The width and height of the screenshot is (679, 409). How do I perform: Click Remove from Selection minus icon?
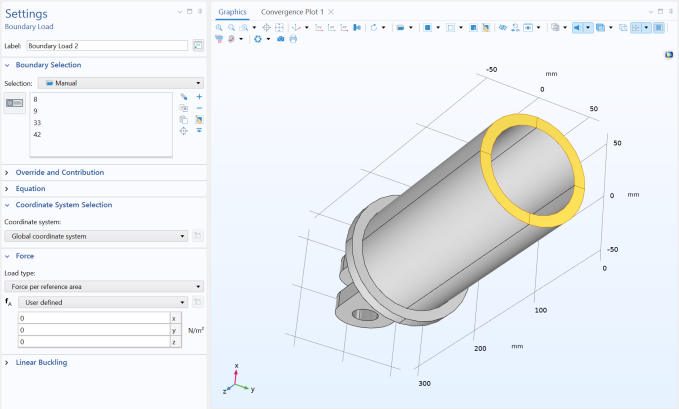click(199, 107)
